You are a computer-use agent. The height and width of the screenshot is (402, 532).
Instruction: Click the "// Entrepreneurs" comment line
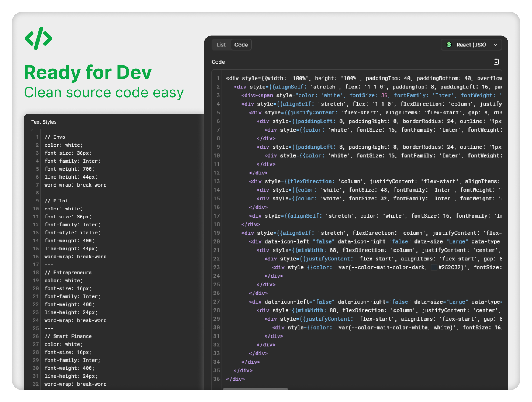point(68,273)
